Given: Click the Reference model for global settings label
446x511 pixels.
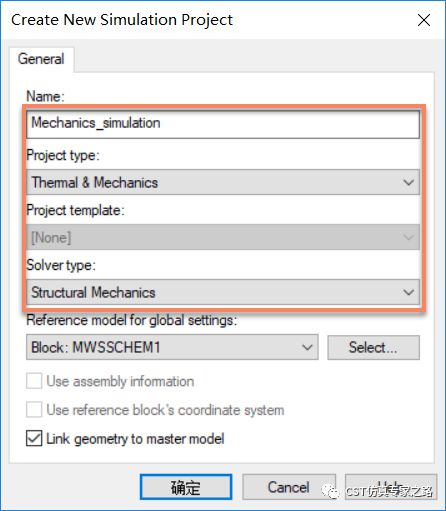Looking at the screenshot, I should (x=132, y=320).
